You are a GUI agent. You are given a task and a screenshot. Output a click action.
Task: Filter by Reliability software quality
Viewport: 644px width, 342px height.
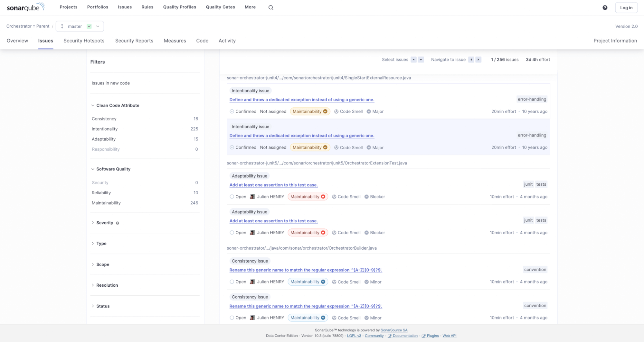click(145, 193)
